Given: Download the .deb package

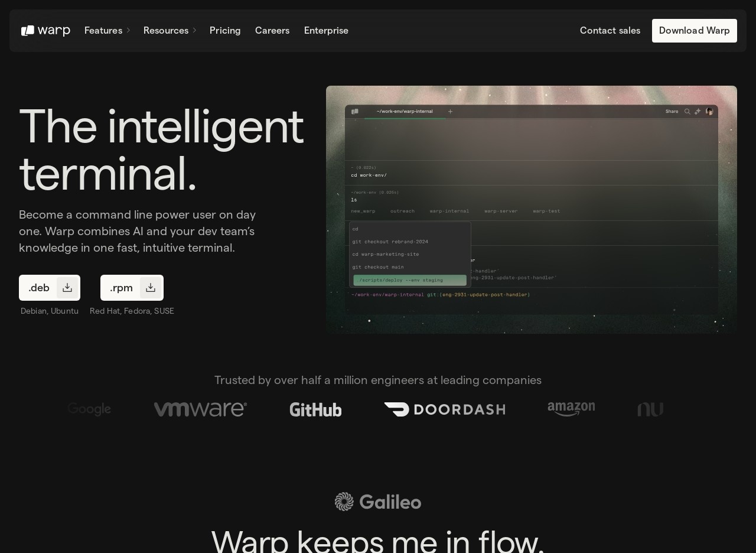Looking at the screenshot, I should [x=50, y=288].
